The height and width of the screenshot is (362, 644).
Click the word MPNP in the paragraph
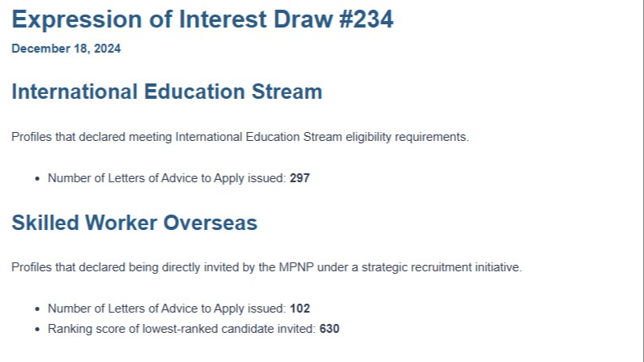[296, 267]
